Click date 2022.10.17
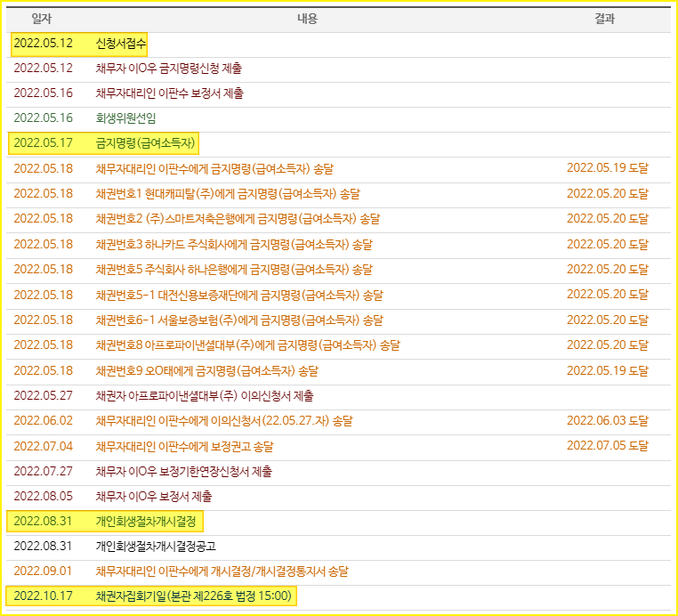The width and height of the screenshot is (678, 616). coord(44,596)
